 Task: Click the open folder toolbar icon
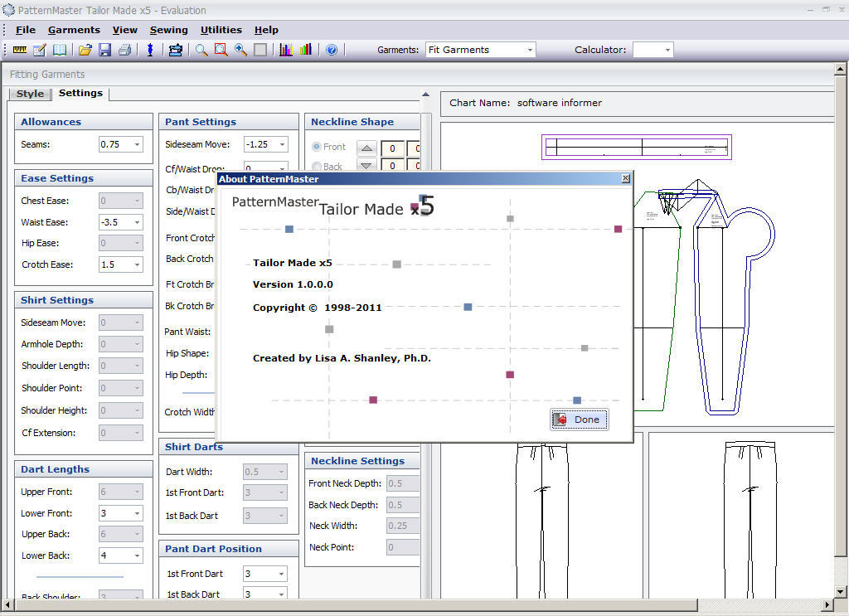[85, 50]
